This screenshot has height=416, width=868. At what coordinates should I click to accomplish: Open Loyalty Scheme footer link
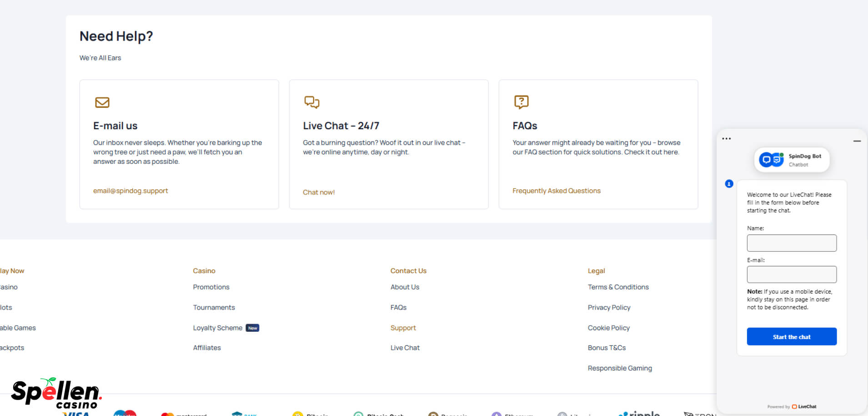217,328
